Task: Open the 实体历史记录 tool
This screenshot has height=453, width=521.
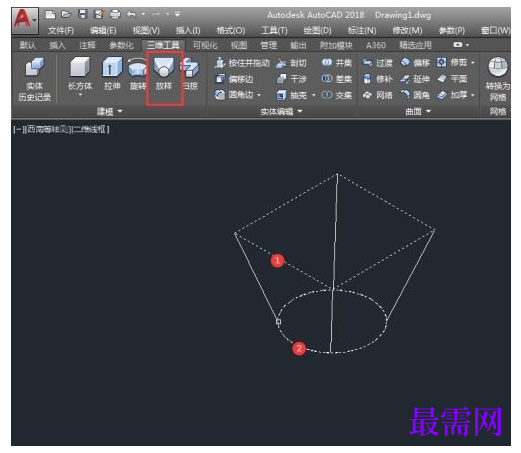Action: click(x=35, y=79)
